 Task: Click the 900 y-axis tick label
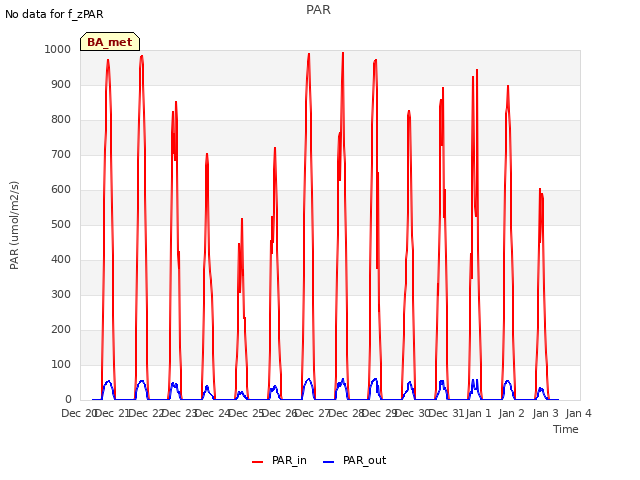[x=61, y=84]
